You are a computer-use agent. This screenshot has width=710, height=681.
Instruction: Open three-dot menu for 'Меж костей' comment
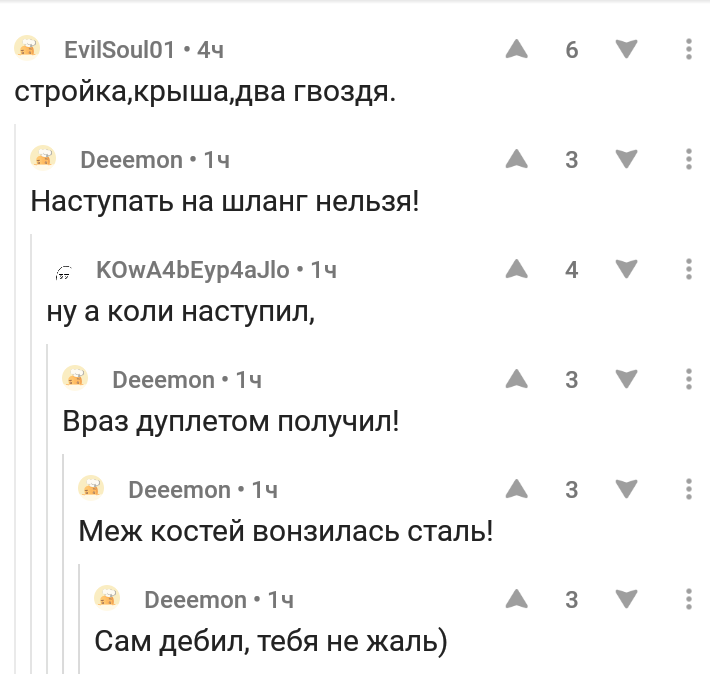(x=688, y=489)
